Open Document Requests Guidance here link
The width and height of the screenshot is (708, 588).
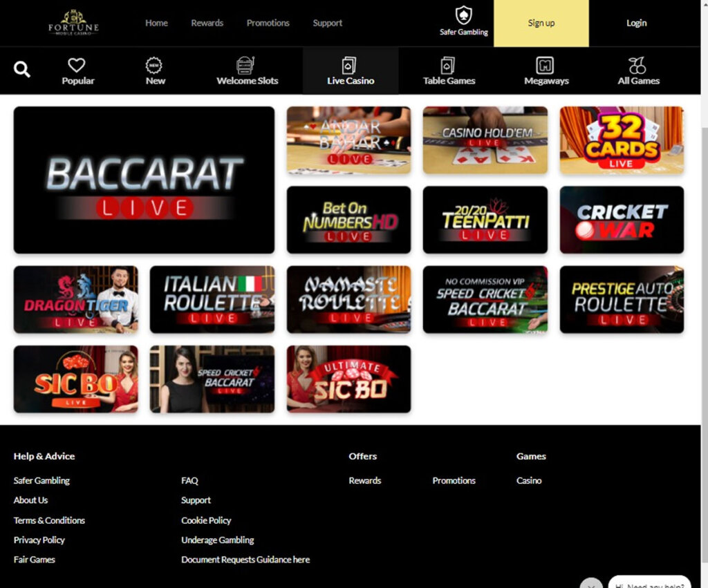point(245,560)
